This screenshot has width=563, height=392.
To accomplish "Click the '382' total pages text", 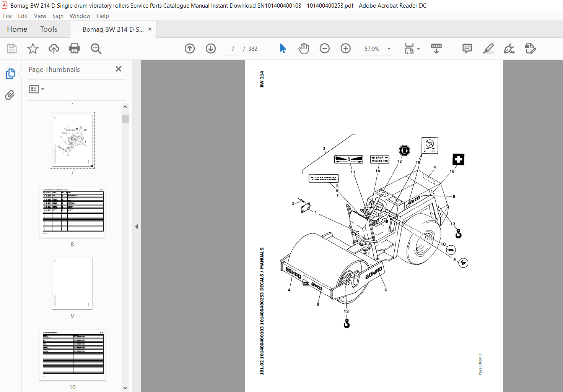I will 253,49.
